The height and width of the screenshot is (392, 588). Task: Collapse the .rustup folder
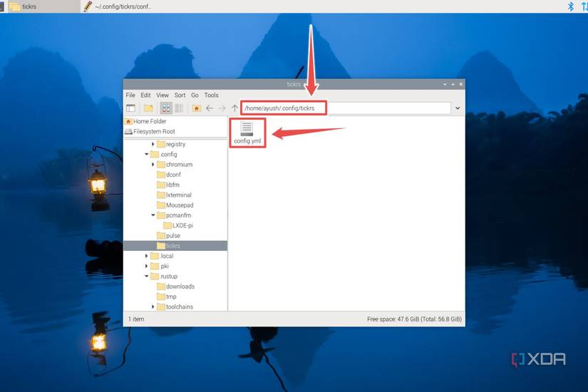pos(146,276)
